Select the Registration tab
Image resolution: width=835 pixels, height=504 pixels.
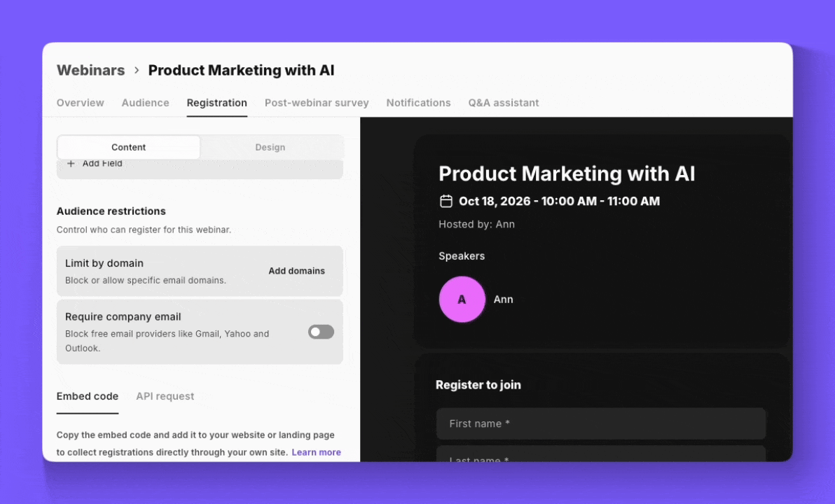point(216,103)
